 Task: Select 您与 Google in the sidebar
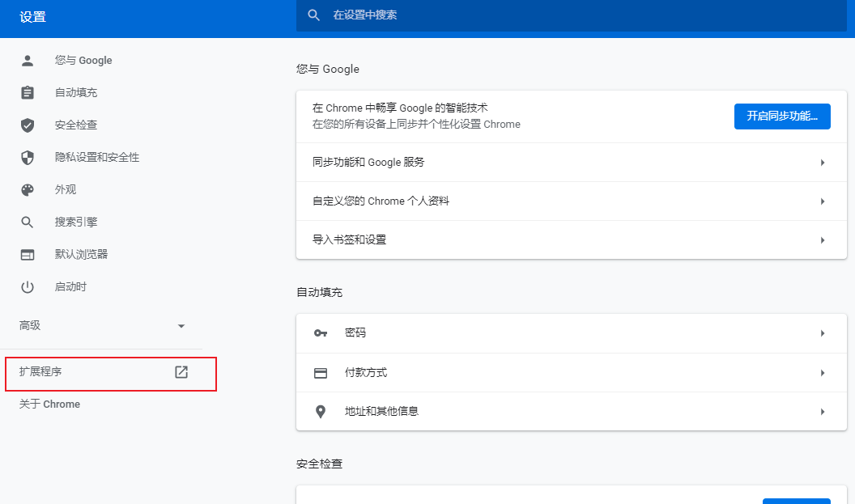83,61
